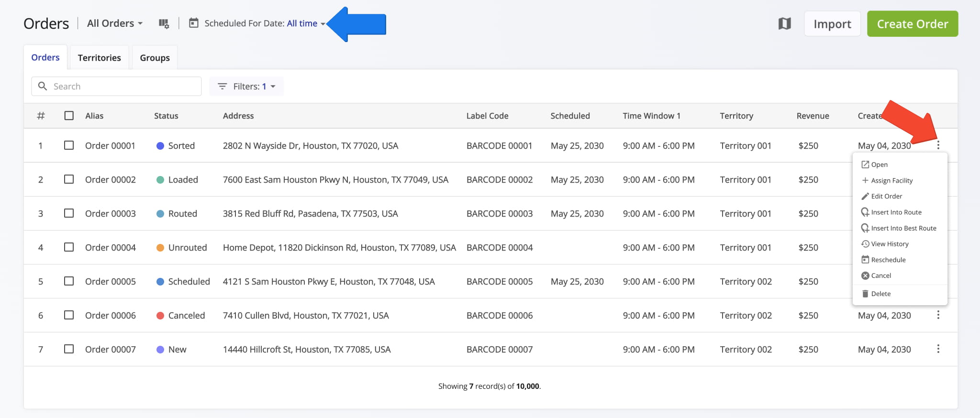Click the Territory column header
Image resolution: width=980 pixels, height=418 pixels.
point(736,116)
